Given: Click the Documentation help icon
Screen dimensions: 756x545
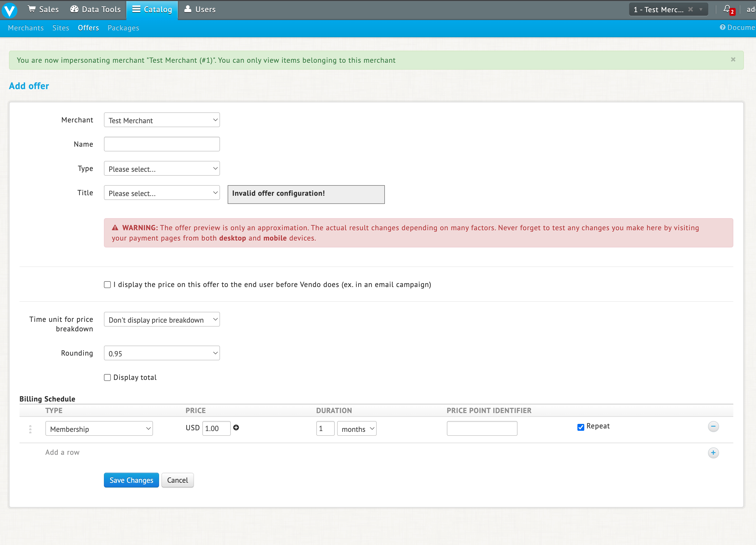Looking at the screenshot, I should pos(723,27).
